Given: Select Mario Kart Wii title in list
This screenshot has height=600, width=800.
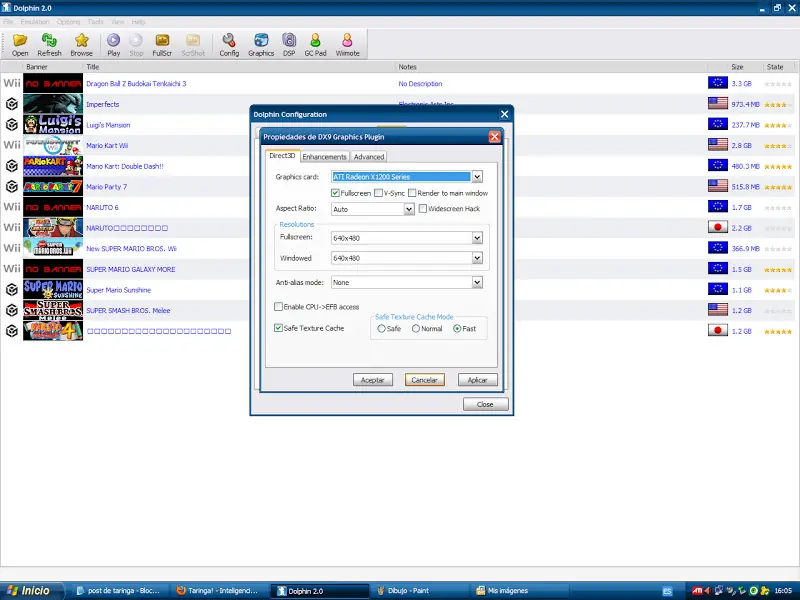Looking at the screenshot, I should [107, 145].
